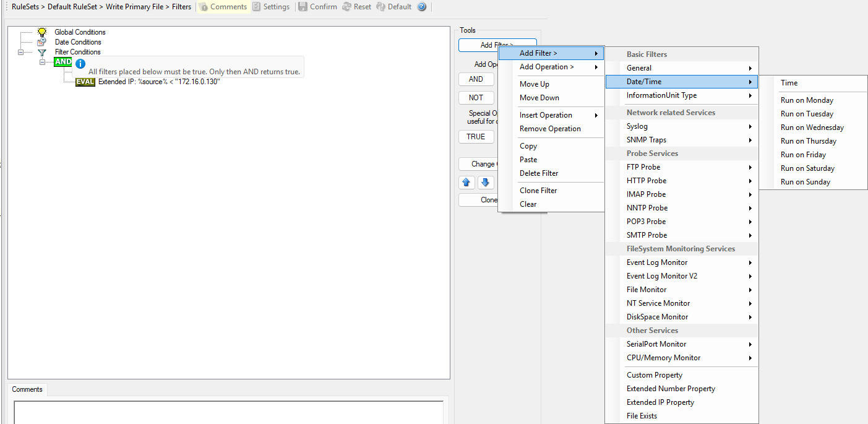This screenshot has height=424, width=868.
Task: Select Clone Filter menu entry
Action: click(x=551, y=191)
